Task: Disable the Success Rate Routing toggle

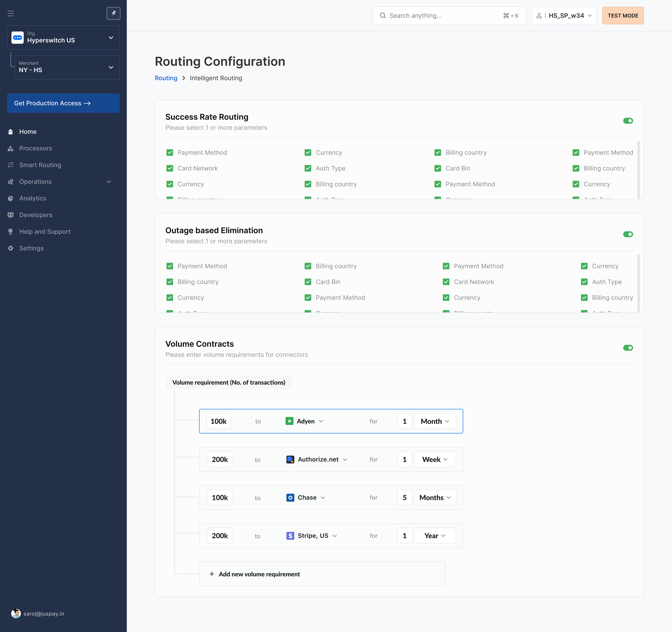Action: (628, 121)
